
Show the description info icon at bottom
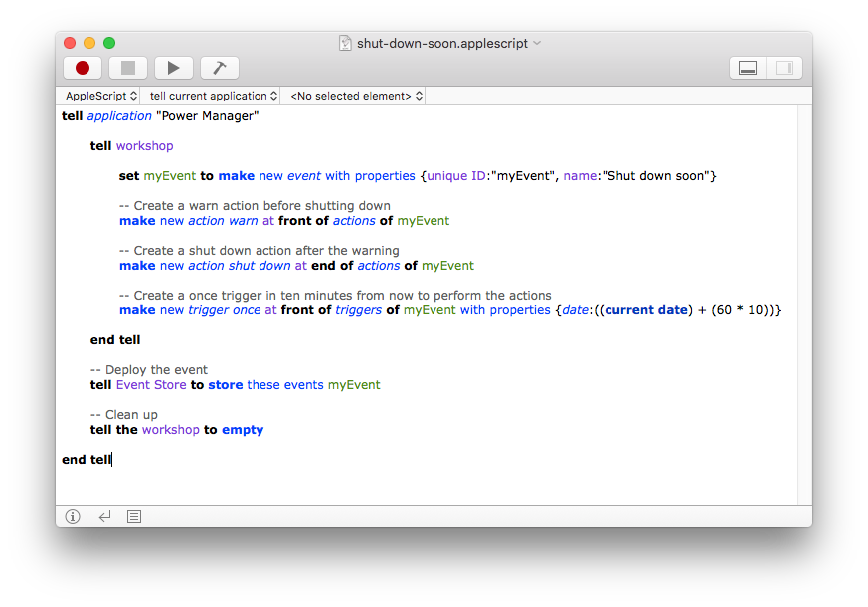point(73,516)
